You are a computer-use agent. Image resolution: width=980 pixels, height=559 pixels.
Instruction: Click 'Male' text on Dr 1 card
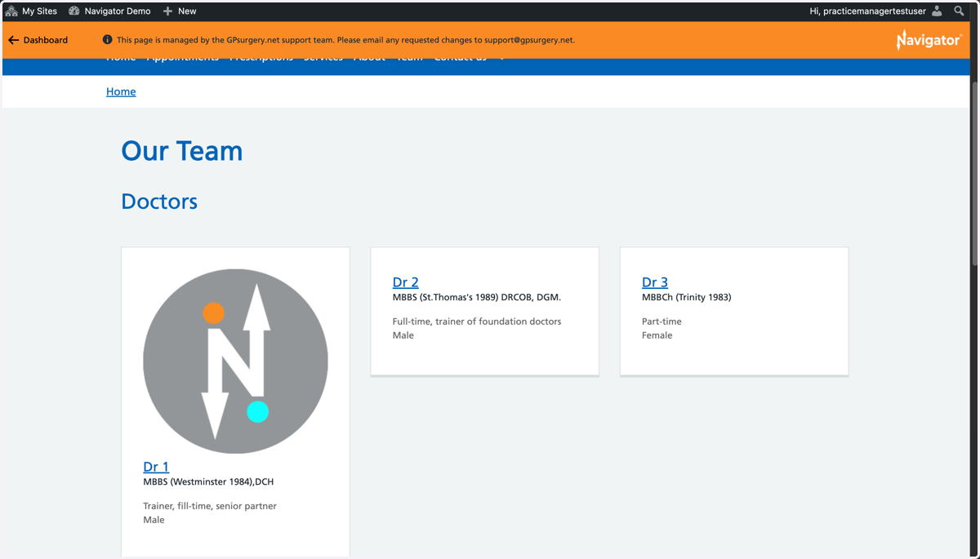pyautogui.click(x=154, y=520)
